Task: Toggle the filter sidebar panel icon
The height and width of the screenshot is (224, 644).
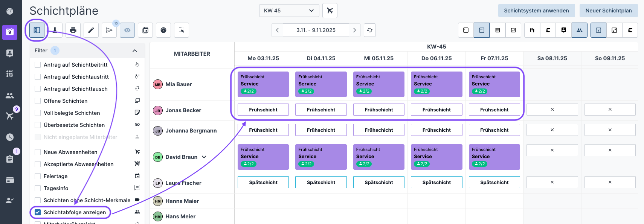Action: tap(37, 30)
